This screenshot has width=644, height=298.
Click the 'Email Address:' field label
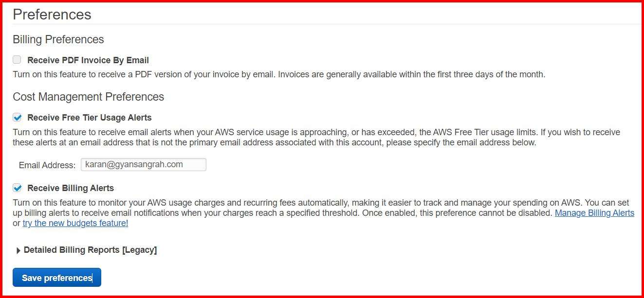point(47,165)
